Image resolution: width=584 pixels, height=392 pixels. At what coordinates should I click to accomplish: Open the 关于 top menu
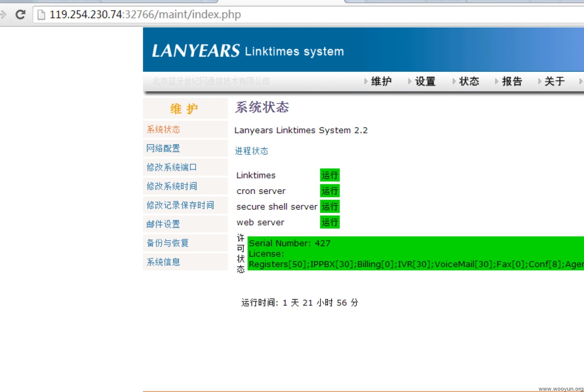point(554,81)
